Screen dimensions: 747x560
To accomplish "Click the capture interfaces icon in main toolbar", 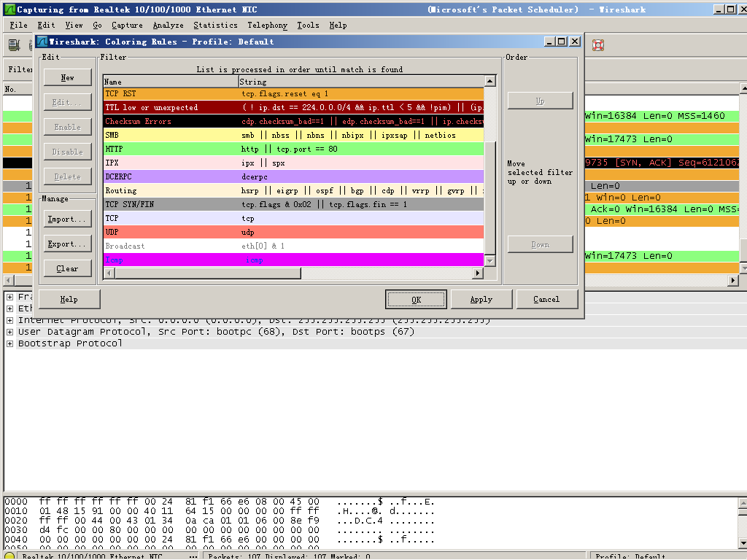I will [x=15, y=44].
